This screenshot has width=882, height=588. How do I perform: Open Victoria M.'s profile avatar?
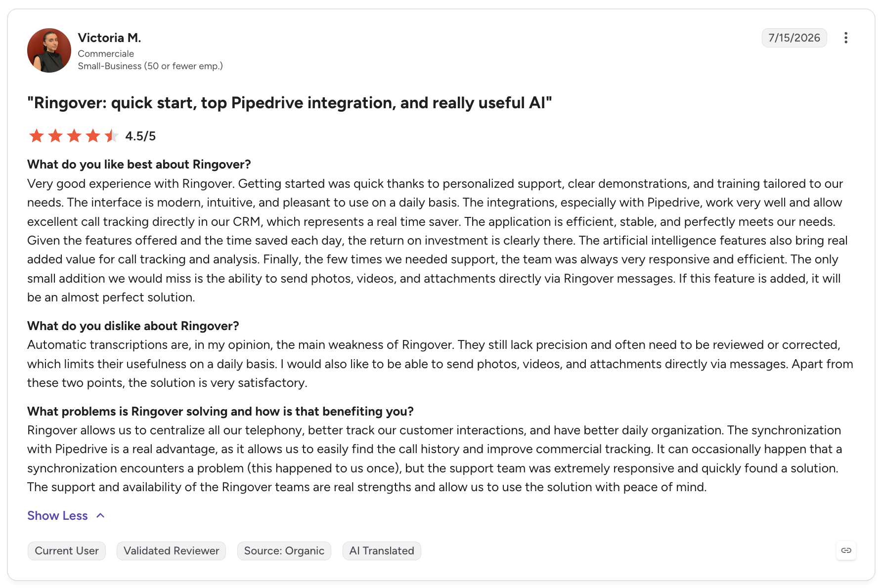coord(49,50)
